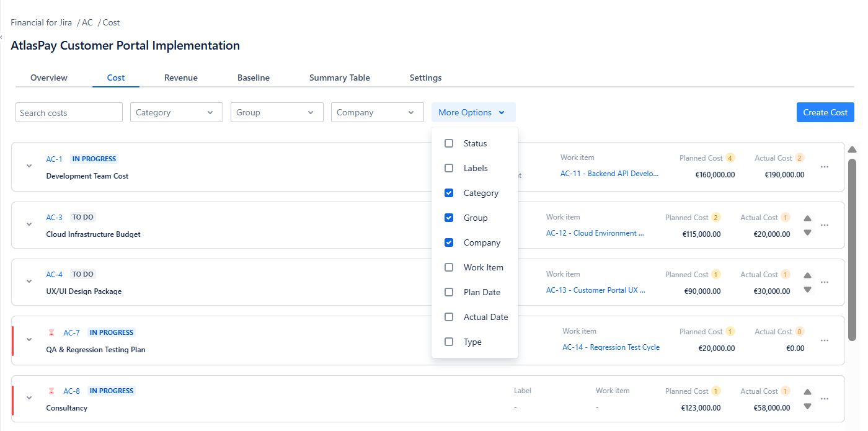868x431 pixels.
Task: Move AC-8 Consultancy up
Action: click(x=807, y=392)
